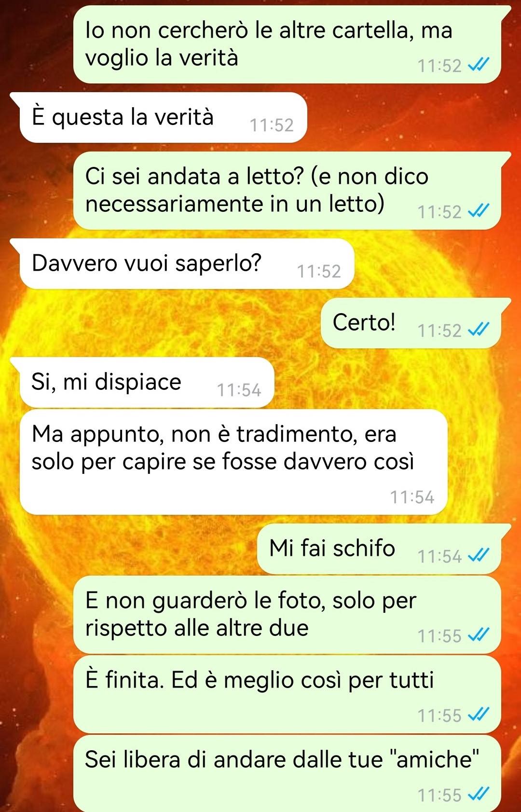Tap the 11:52 timestamp beside 'Davvero vuoi saperlo?'

pyautogui.click(x=319, y=271)
